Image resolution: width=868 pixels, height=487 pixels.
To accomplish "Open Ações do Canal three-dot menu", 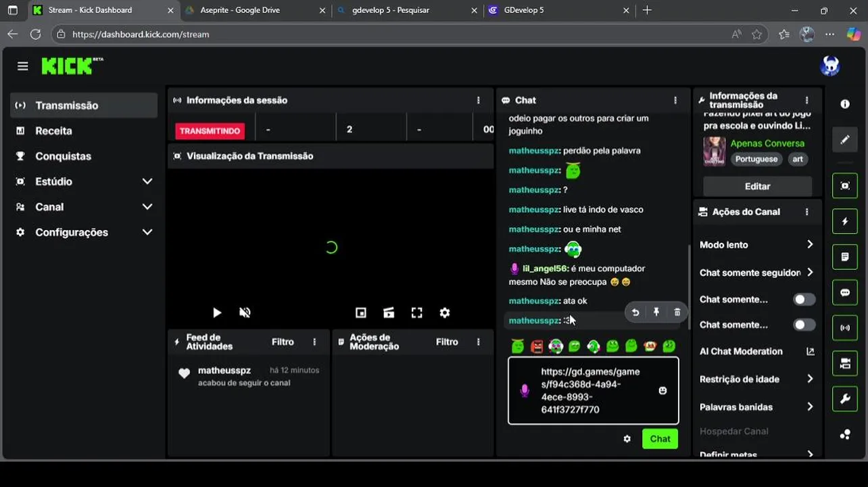I will [x=806, y=212].
